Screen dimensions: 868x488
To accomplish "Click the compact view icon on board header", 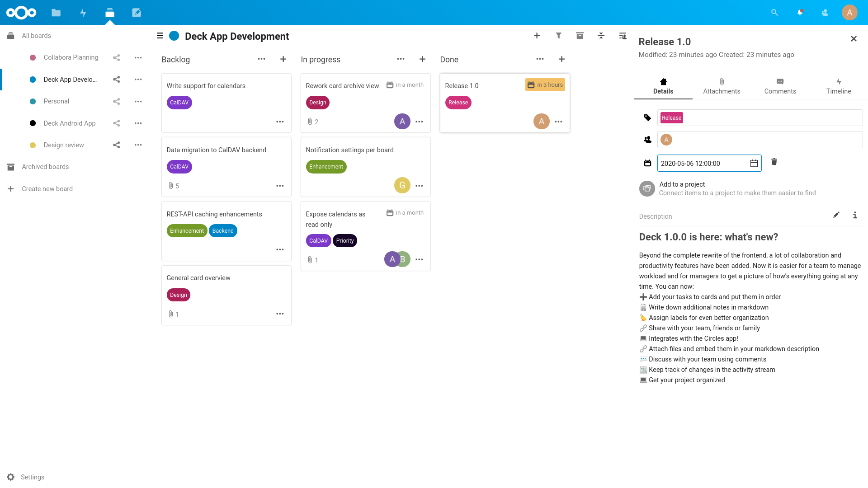I will 602,36.
